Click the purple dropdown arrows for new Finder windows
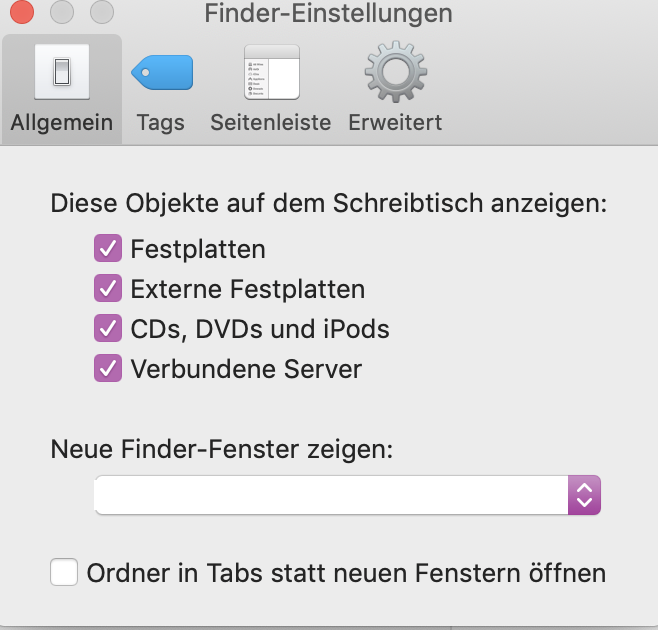Screen dimensions: 658x630 [584, 495]
